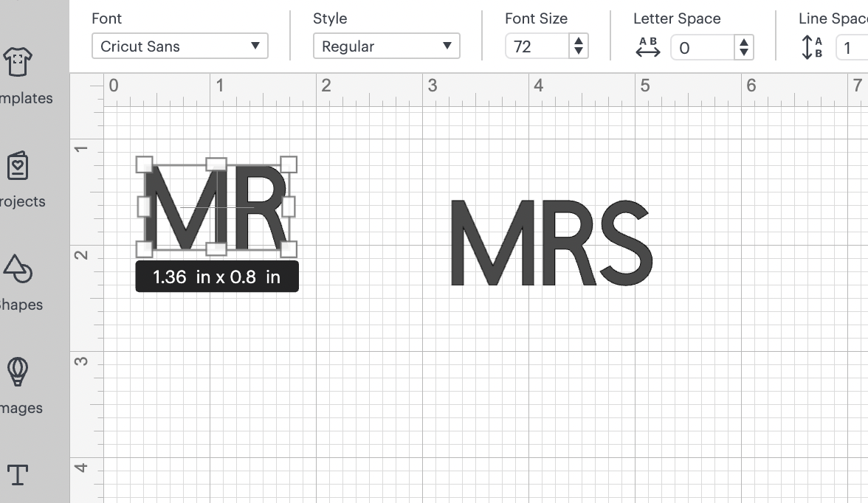Click the bottom-middle handle of MR selection

tap(216, 249)
